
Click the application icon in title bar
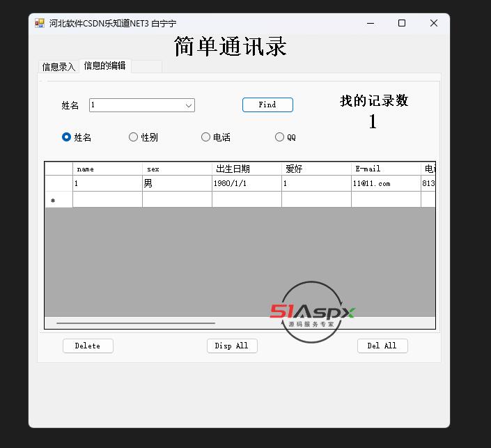coord(40,23)
